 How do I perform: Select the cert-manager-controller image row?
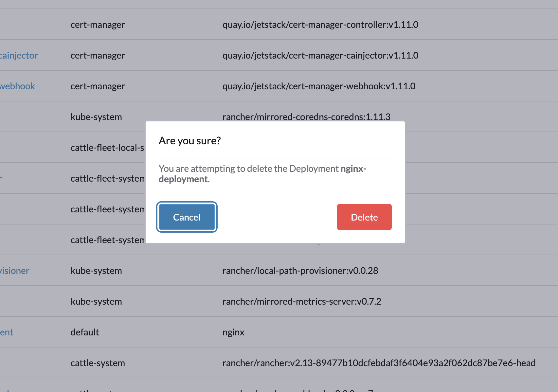coord(320,25)
